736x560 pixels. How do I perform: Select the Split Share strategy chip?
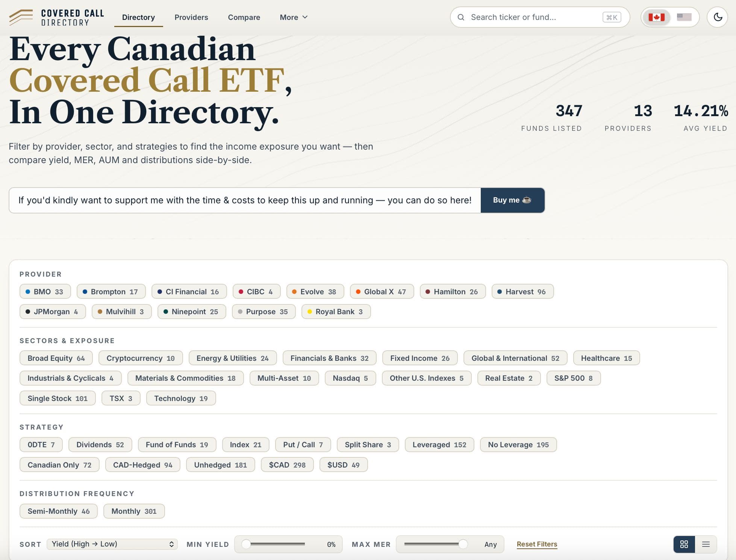[368, 445]
